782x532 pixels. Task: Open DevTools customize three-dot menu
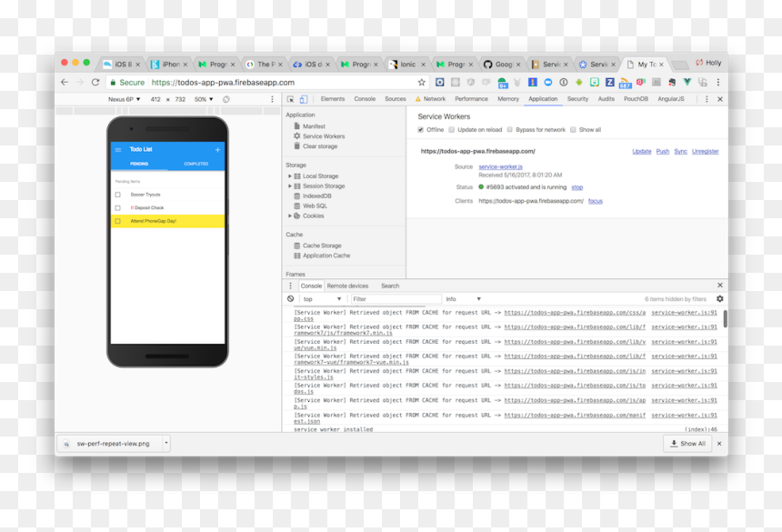pyautogui.click(x=707, y=99)
